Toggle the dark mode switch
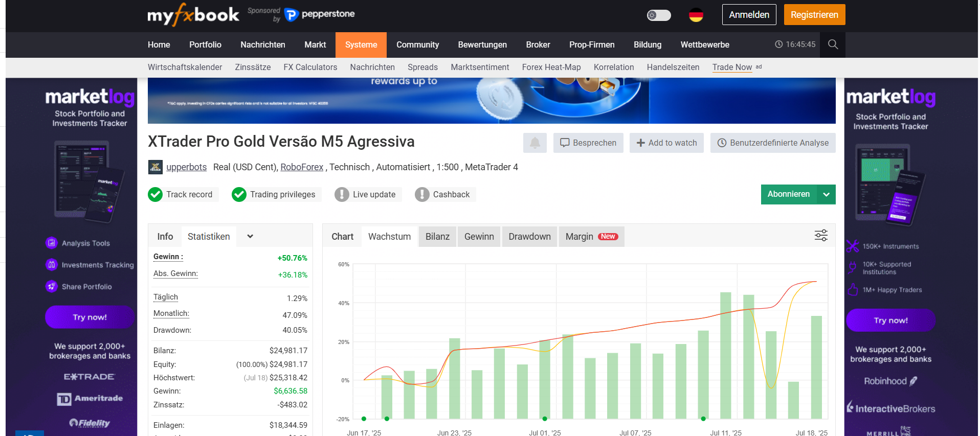 (659, 15)
